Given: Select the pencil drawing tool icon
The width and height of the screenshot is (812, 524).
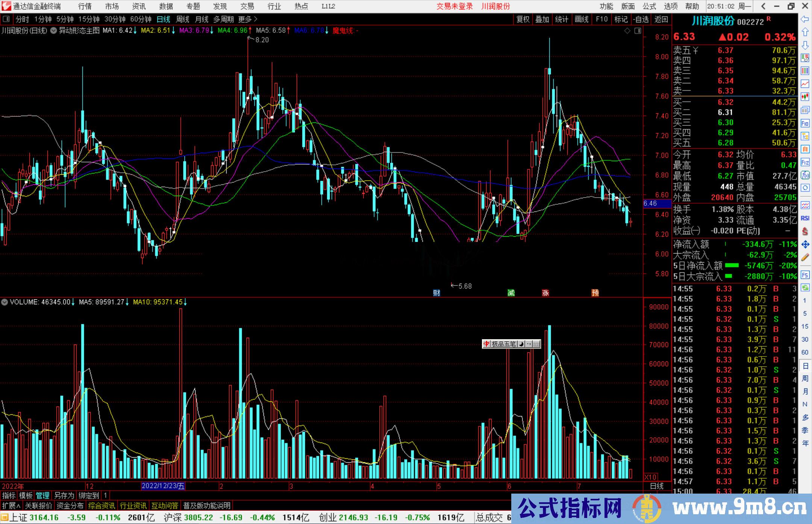Looking at the screenshot, I should pyautogui.click(x=805, y=257).
